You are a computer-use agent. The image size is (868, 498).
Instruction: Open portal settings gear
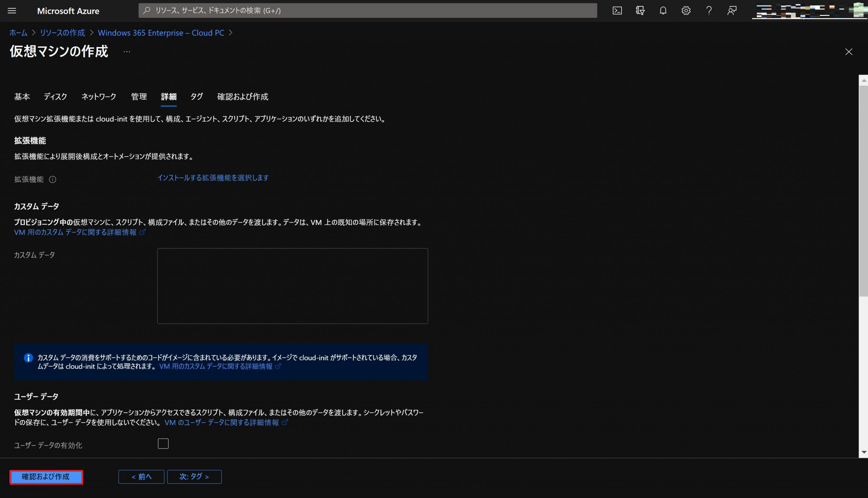686,11
